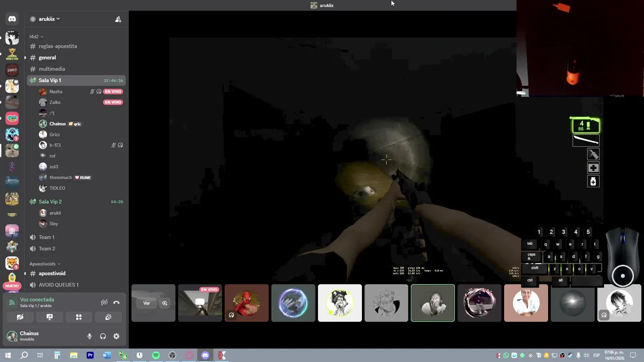Launch Calculator from the taskbar

[57, 355]
